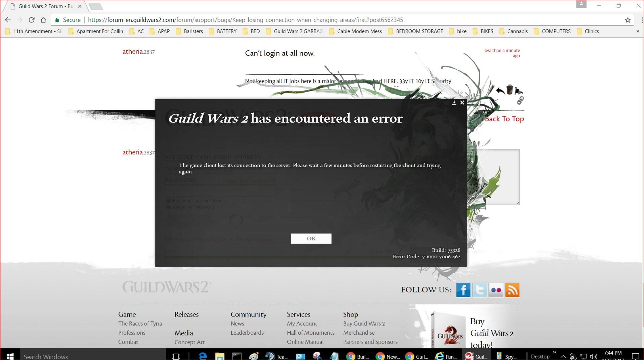Open a new Chrome tab
Viewport: 644px width, 360px height.
(x=96, y=7)
